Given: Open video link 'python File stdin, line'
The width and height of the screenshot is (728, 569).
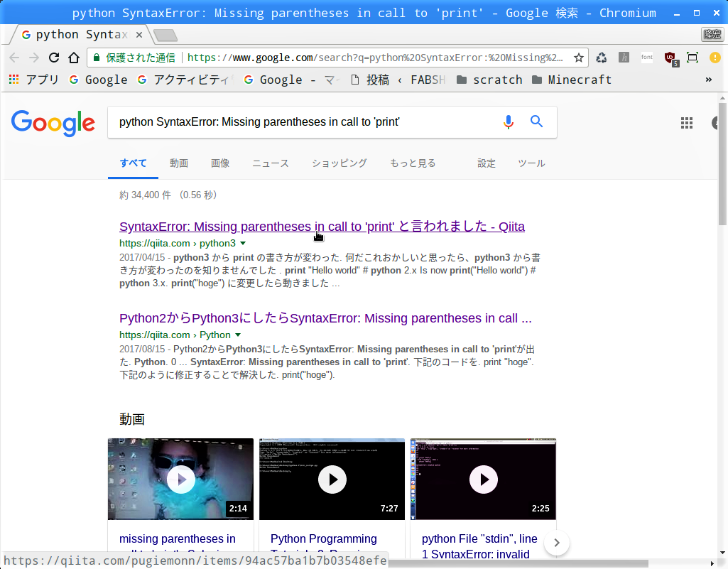Looking at the screenshot, I should (479, 538).
